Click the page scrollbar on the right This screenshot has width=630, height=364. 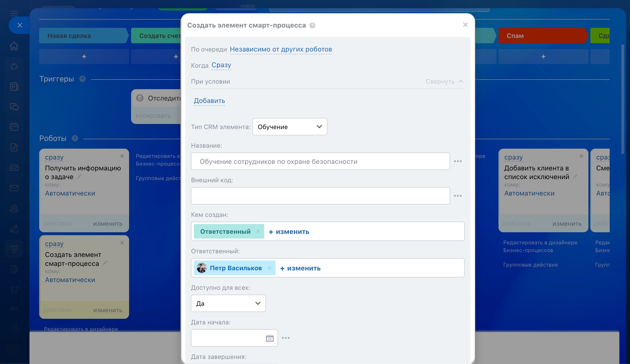(623, 99)
